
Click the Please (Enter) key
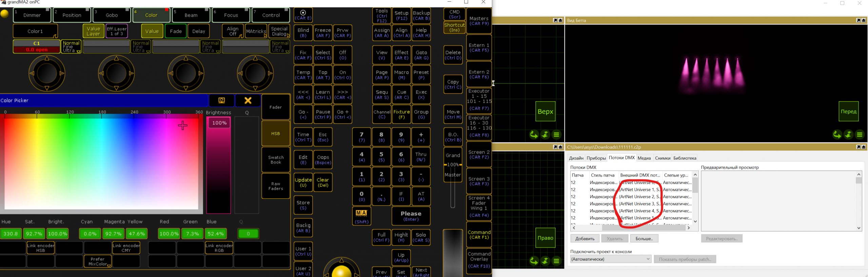(x=411, y=216)
